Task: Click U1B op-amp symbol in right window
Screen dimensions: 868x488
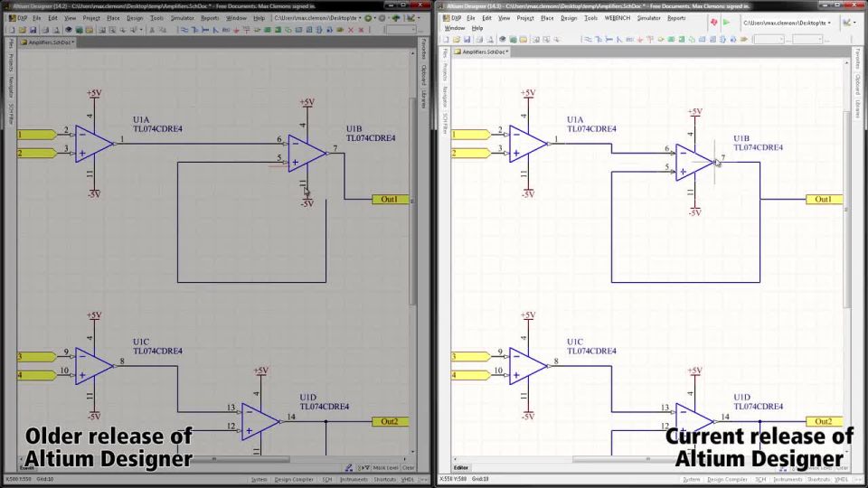Action: tap(694, 163)
